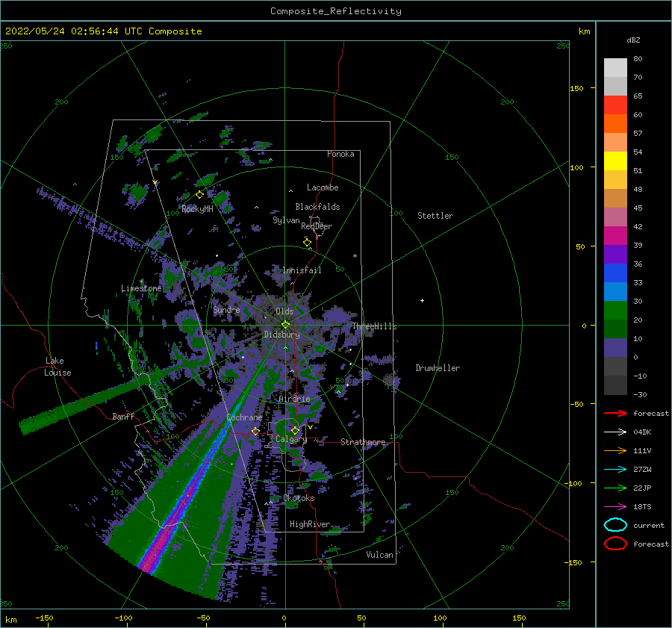Click the yellow diamond marker above RockyMH
Image resolution: width=672 pixels, height=628 pixels.
[199, 195]
